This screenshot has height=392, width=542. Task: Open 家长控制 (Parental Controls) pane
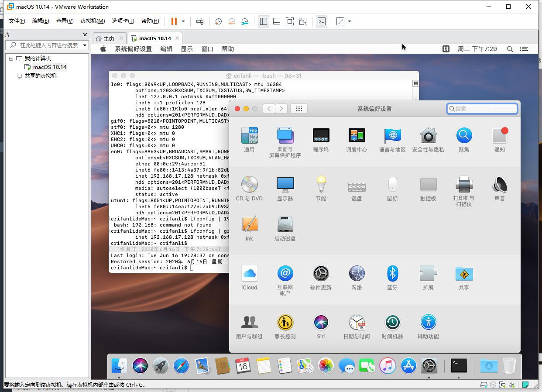(x=285, y=327)
